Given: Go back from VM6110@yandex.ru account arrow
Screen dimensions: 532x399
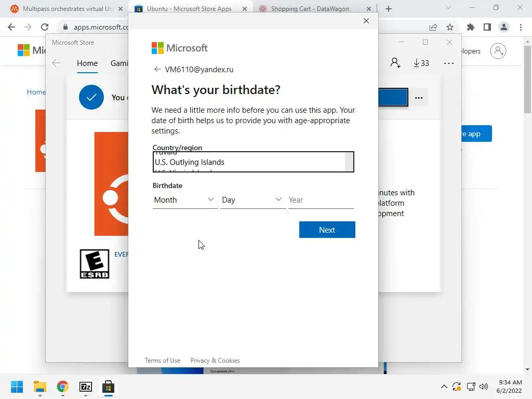Looking at the screenshot, I should (157, 69).
